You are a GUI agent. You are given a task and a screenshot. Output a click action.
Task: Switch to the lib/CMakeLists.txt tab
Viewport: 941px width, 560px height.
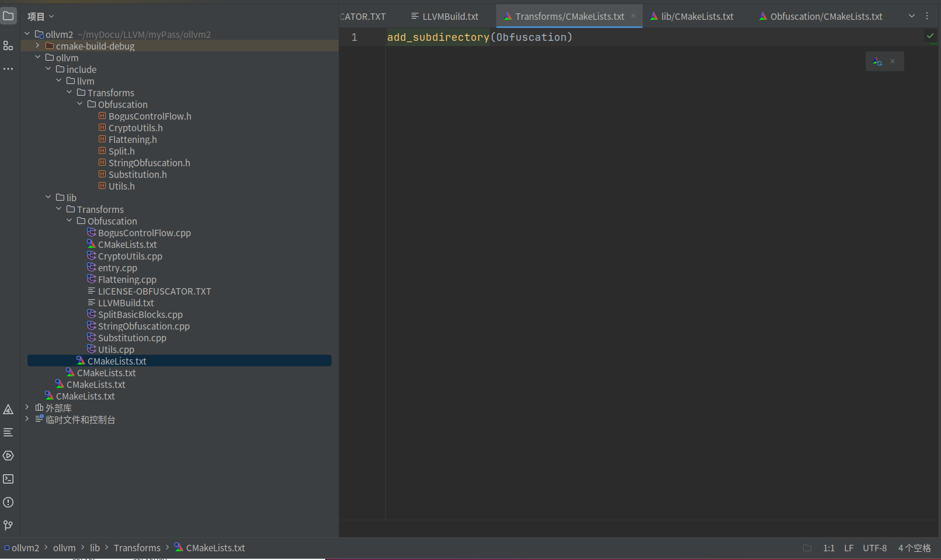tap(692, 16)
